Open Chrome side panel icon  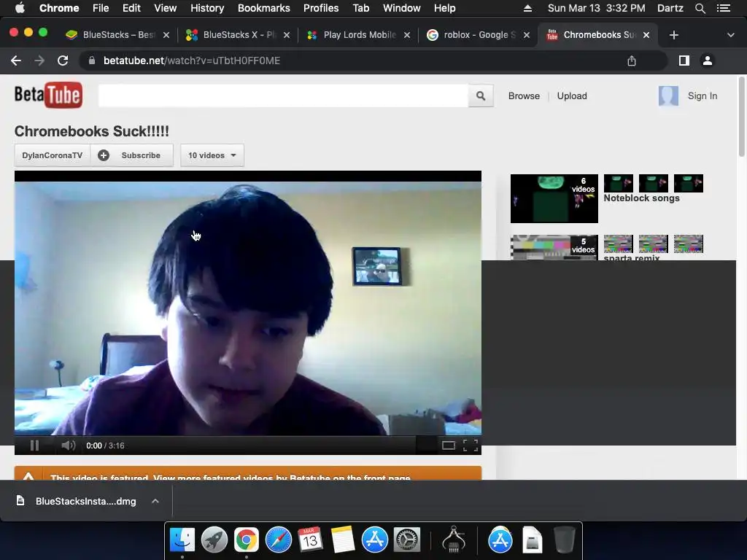click(x=684, y=61)
